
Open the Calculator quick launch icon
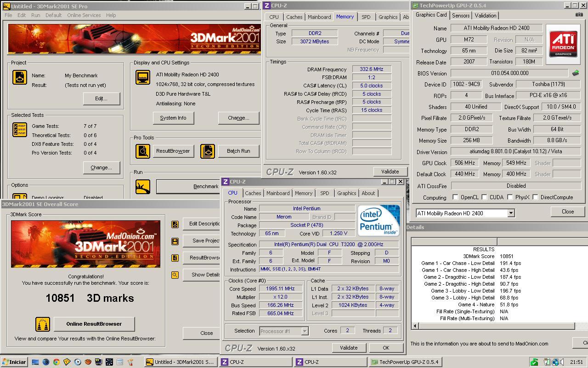119,362
